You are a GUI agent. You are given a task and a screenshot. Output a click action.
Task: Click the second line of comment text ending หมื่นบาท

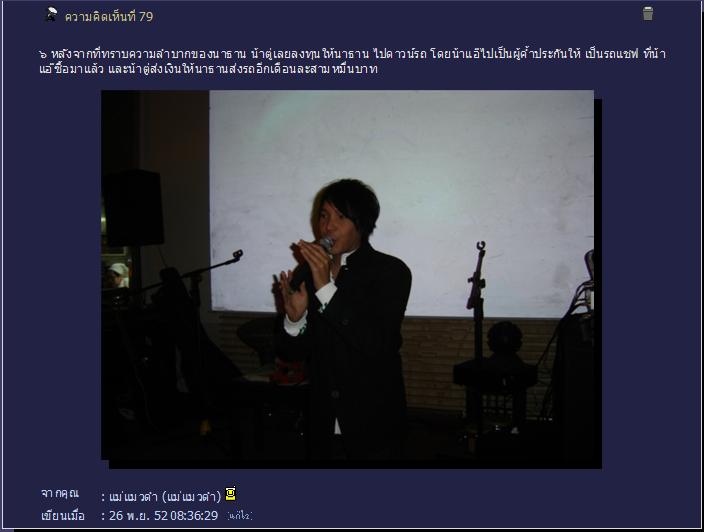click(208, 69)
